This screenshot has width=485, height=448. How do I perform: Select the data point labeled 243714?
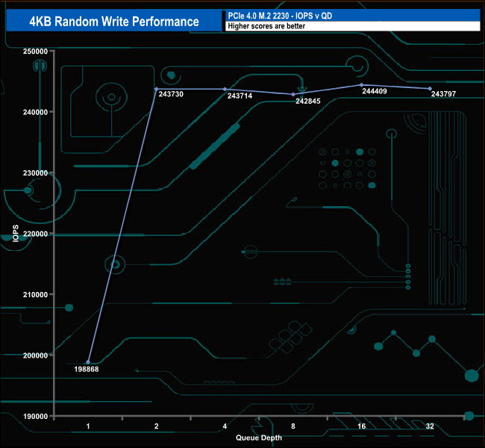(225, 89)
